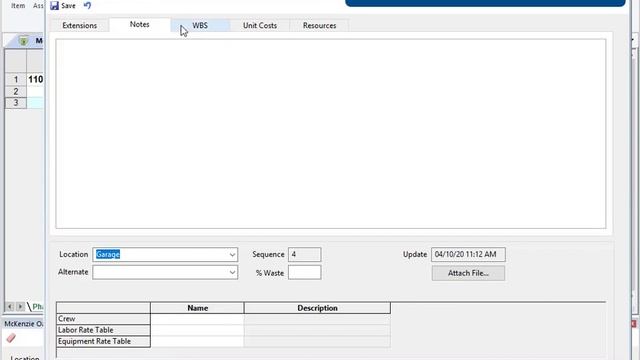Expand the Location dropdown arrow
Screen dimensions: 640x360
point(232,255)
